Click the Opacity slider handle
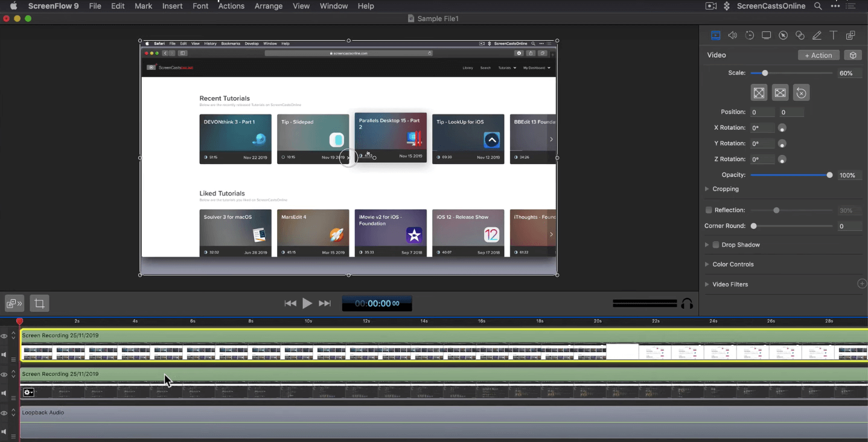The image size is (868, 442). point(829,175)
